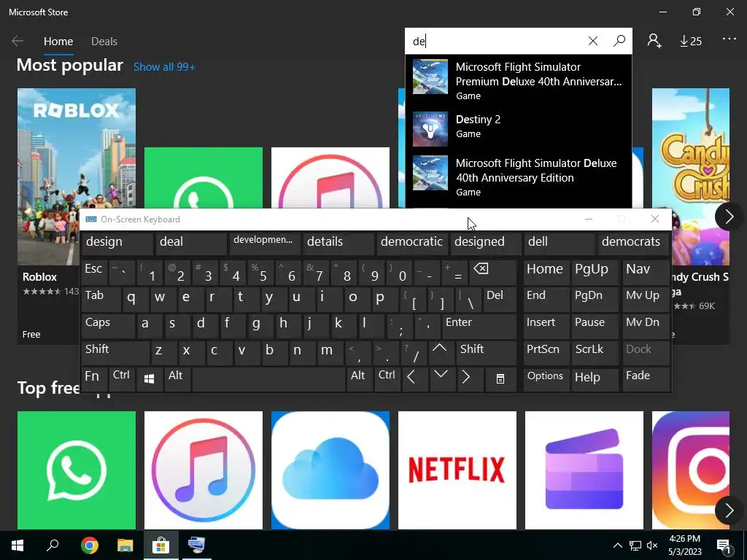Submit search with the magnifier icon
The image size is (747, 560).
(x=619, y=41)
